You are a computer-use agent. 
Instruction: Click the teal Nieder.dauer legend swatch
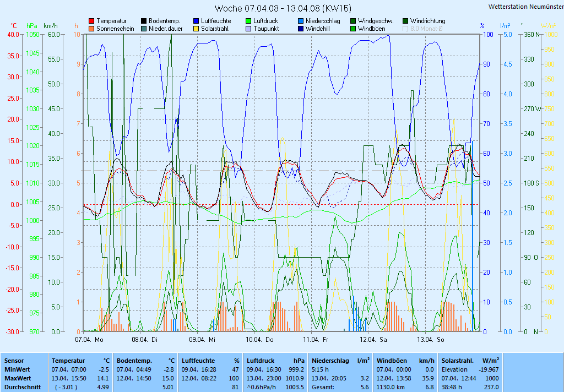pyautogui.click(x=144, y=29)
